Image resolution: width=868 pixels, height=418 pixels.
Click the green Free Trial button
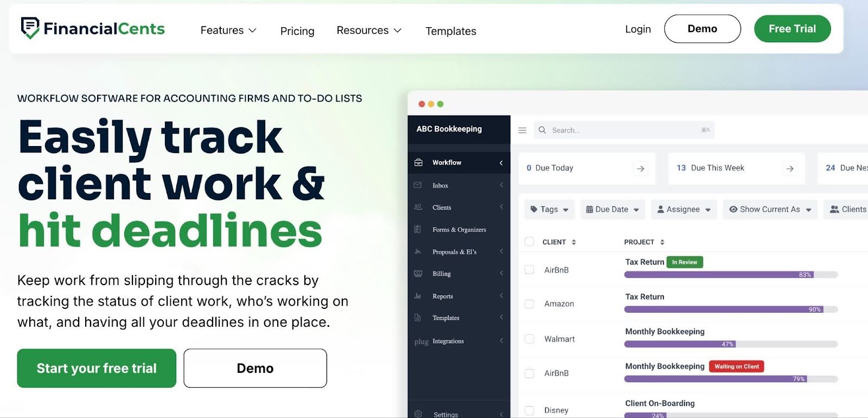coord(793,29)
